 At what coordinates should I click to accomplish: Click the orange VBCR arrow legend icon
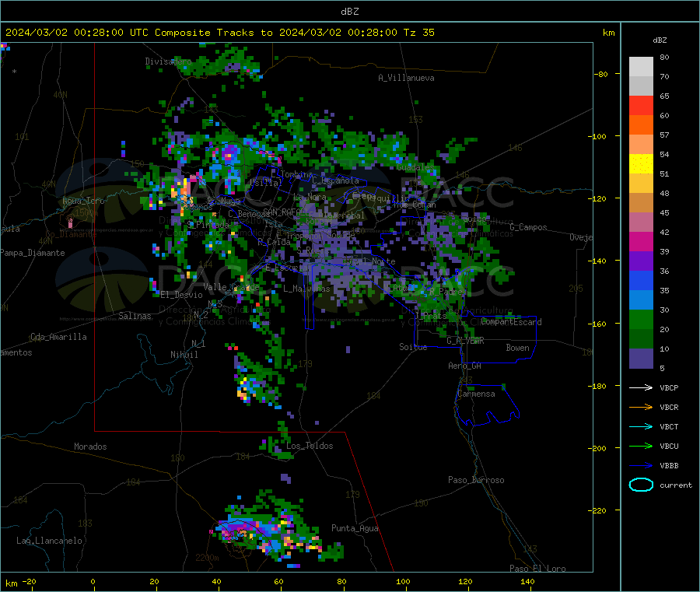pos(641,407)
